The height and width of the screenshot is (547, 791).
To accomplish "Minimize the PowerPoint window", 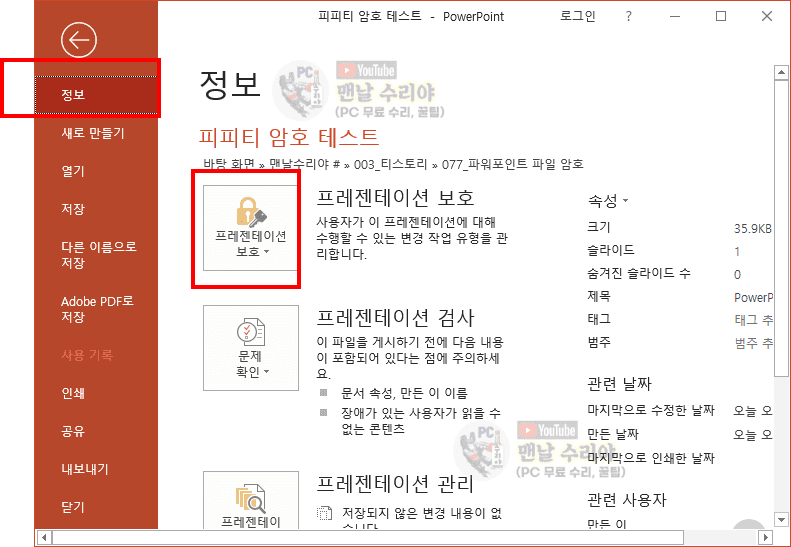I will coord(674,16).
